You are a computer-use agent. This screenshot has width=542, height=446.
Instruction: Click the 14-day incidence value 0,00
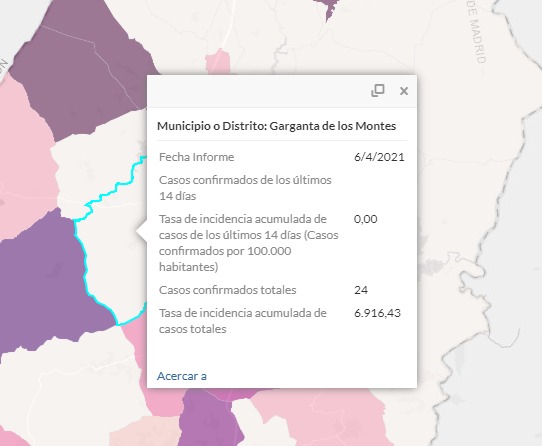tap(366, 219)
